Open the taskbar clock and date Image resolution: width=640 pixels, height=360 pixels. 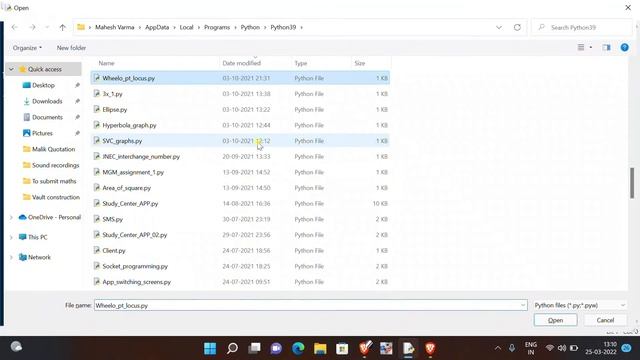600,348
